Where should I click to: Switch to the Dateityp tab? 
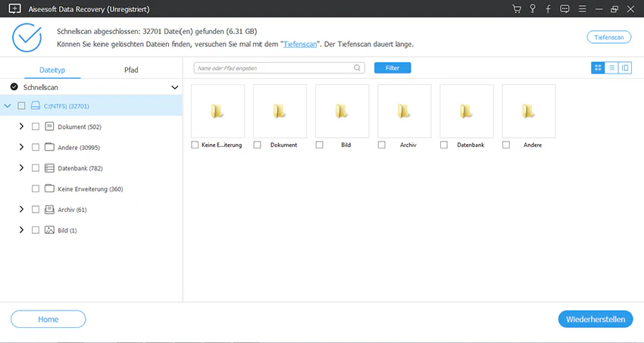pyautogui.click(x=52, y=70)
